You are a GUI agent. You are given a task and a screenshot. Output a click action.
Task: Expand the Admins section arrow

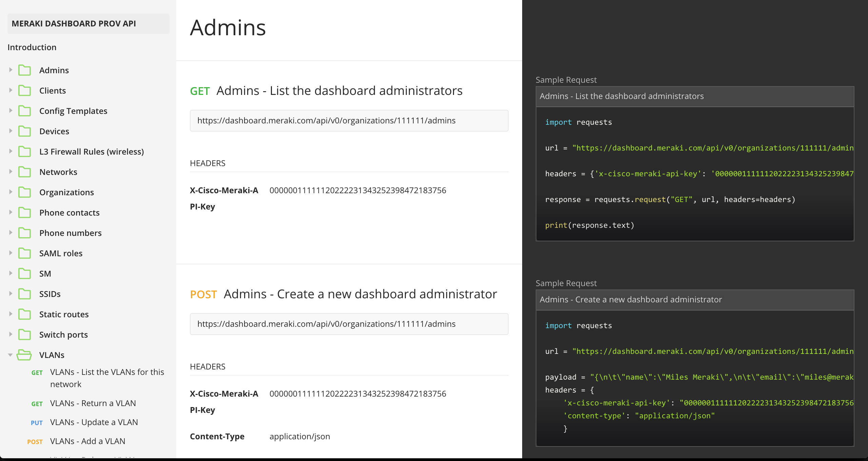pyautogui.click(x=11, y=70)
